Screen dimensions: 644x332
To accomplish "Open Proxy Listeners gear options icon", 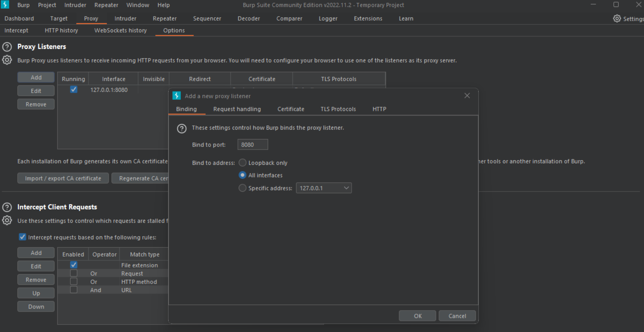I will (7, 60).
